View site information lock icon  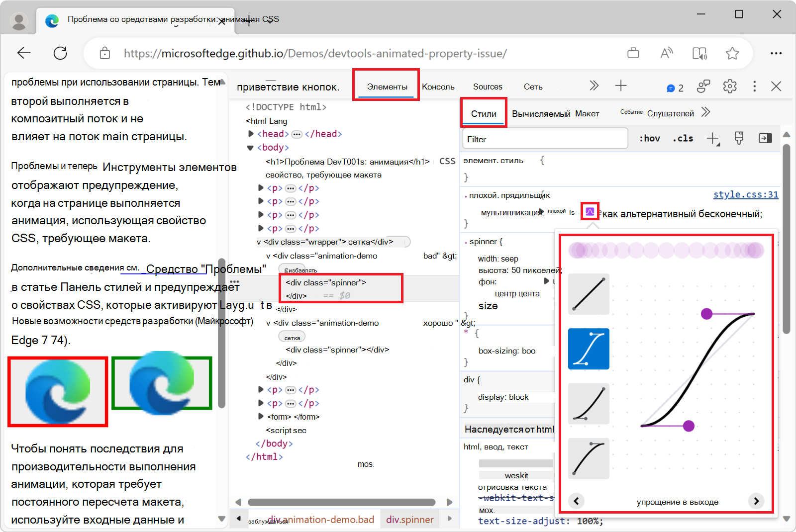104,53
